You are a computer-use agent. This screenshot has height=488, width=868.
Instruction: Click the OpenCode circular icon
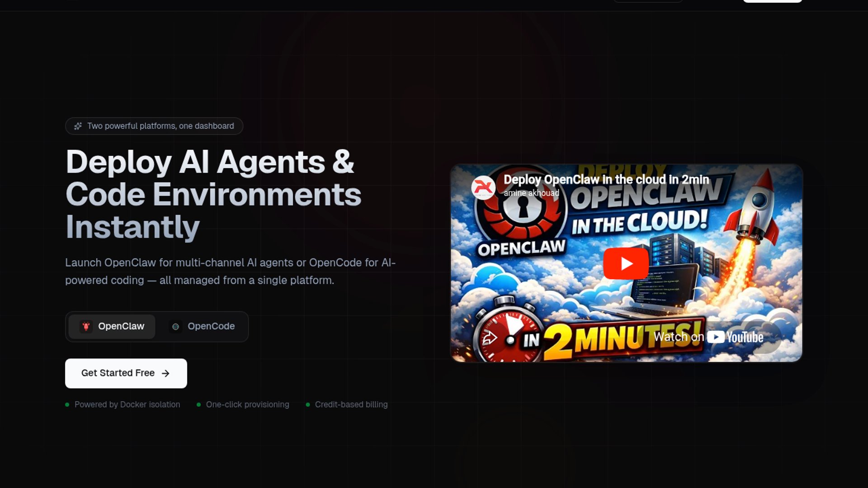point(175,326)
